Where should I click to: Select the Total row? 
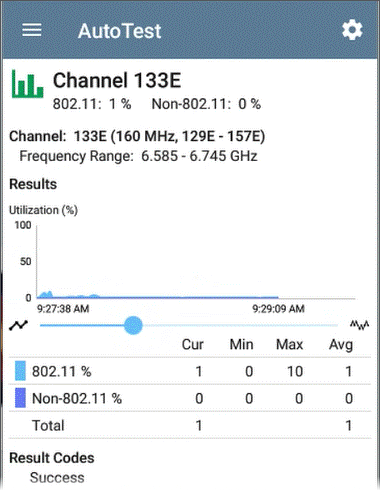click(190, 425)
